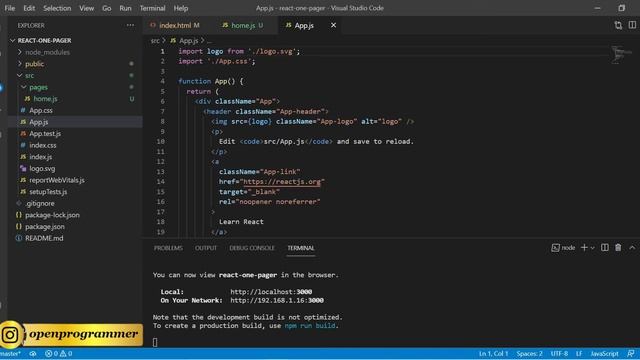Open logo.svg file
The image size is (640, 360).
42,169
